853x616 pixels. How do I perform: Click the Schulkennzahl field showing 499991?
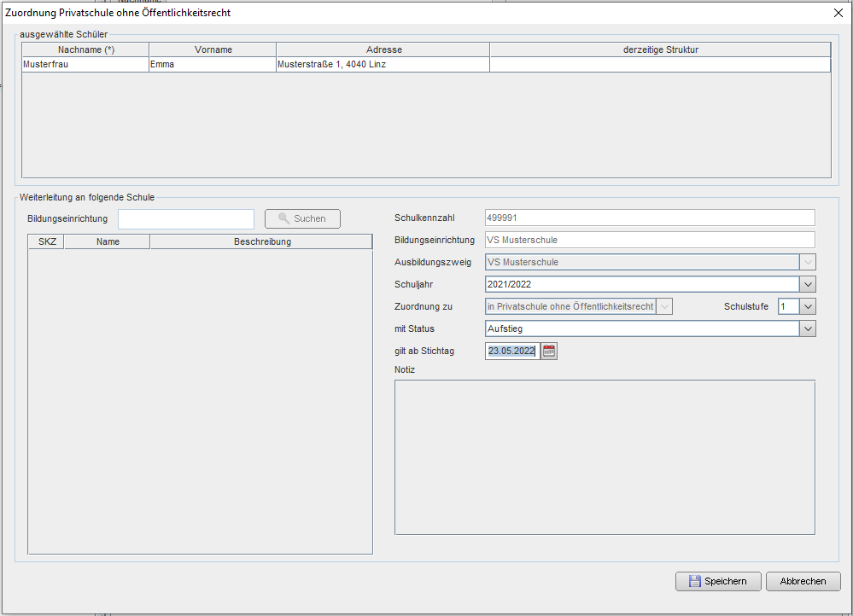pyautogui.click(x=649, y=218)
